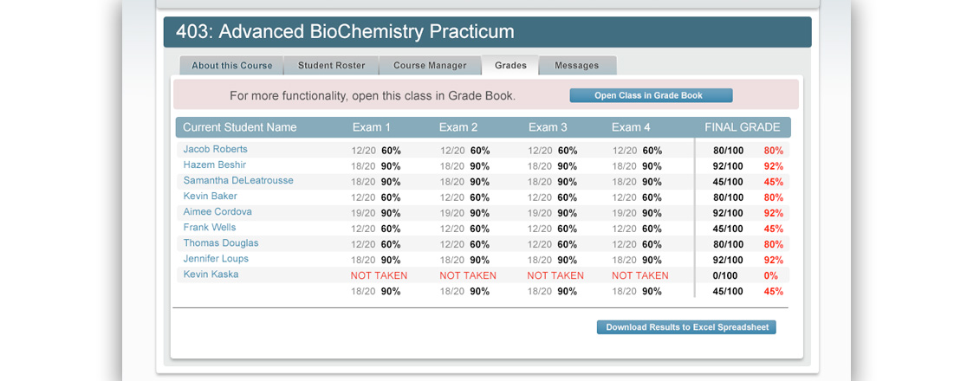This screenshot has width=980, height=381.
Task: Click the Exam 4 column header
Action: 630,127
